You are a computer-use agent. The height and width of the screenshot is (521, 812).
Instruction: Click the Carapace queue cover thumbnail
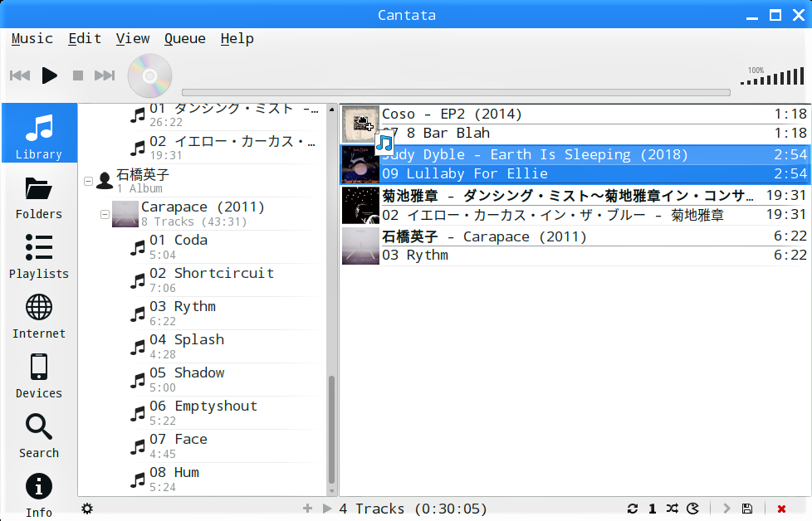(x=360, y=246)
